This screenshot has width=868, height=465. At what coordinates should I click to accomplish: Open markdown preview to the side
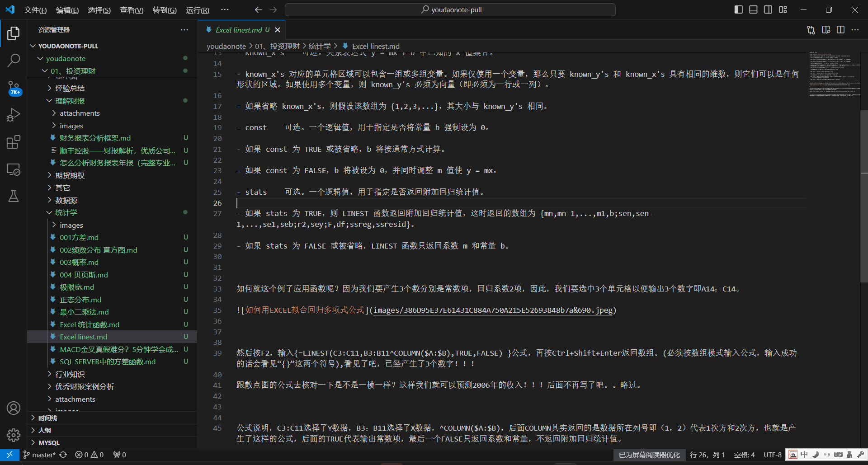point(826,30)
